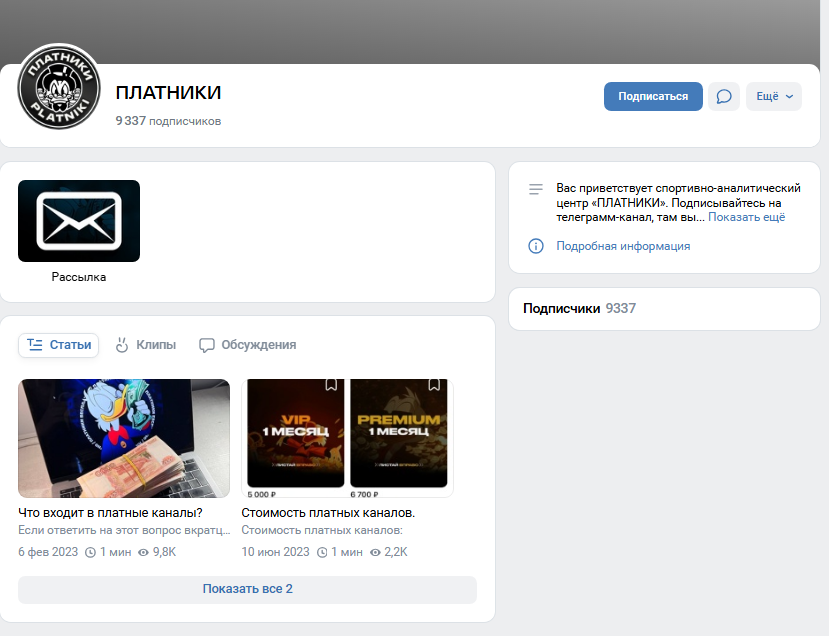
Task: Click the Рассылка envelope icon
Action: 79,221
